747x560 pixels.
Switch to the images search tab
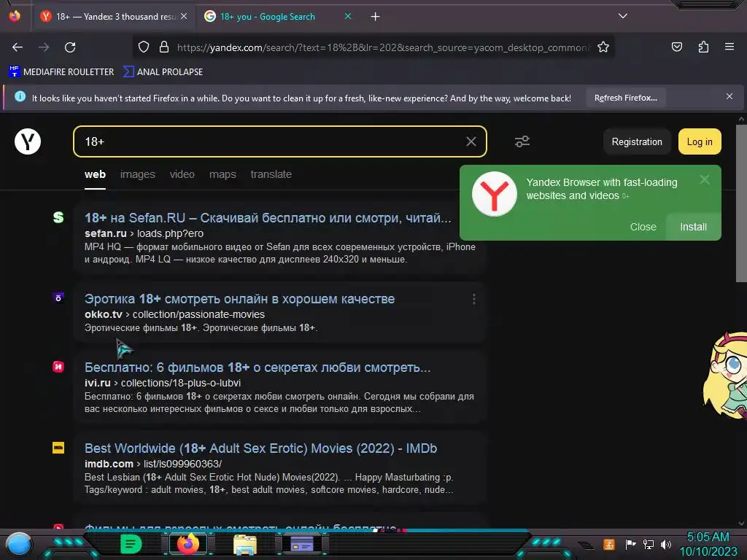pos(138,174)
